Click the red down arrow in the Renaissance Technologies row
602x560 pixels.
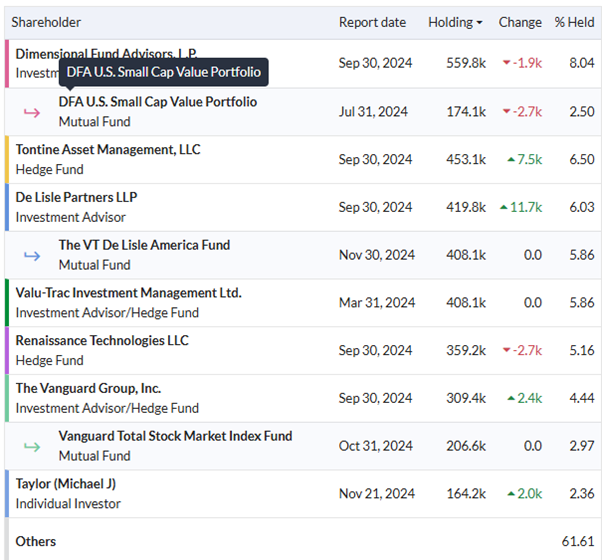click(507, 350)
